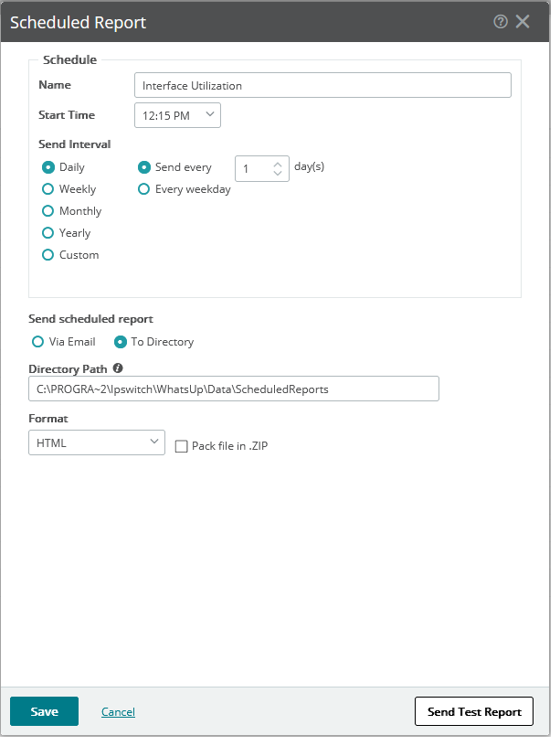Screen dimensions: 560x746
Task: Select the Monthly interval option
Action: click(48, 211)
